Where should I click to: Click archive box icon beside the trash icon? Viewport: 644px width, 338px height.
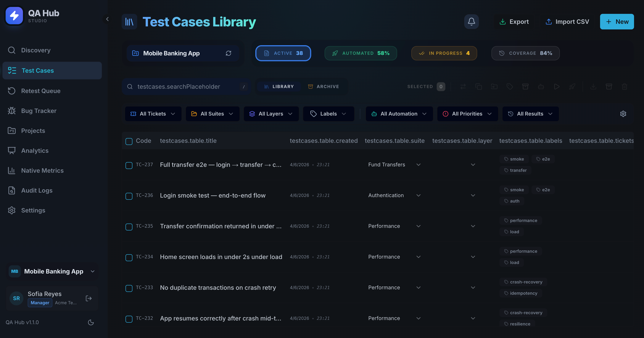point(609,87)
